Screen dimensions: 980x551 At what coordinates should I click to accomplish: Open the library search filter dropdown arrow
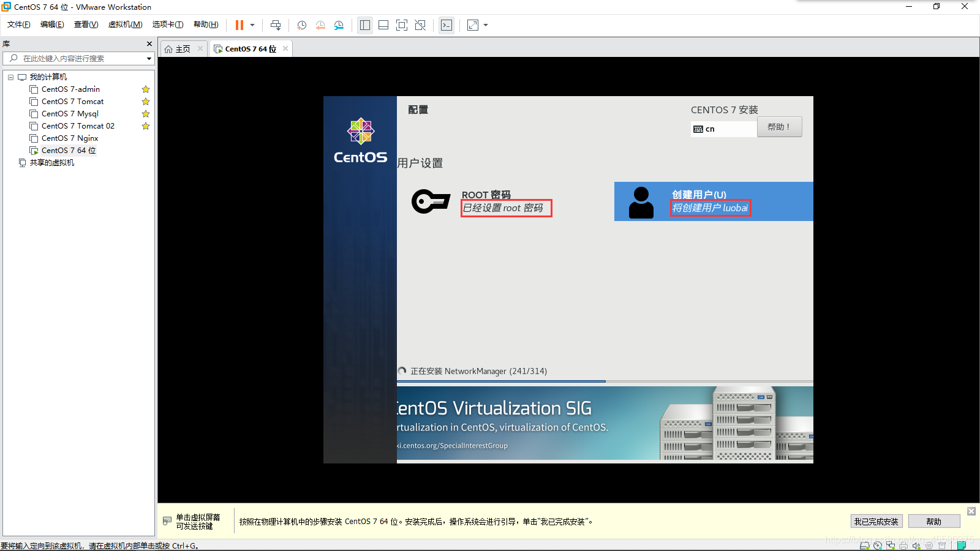149,59
